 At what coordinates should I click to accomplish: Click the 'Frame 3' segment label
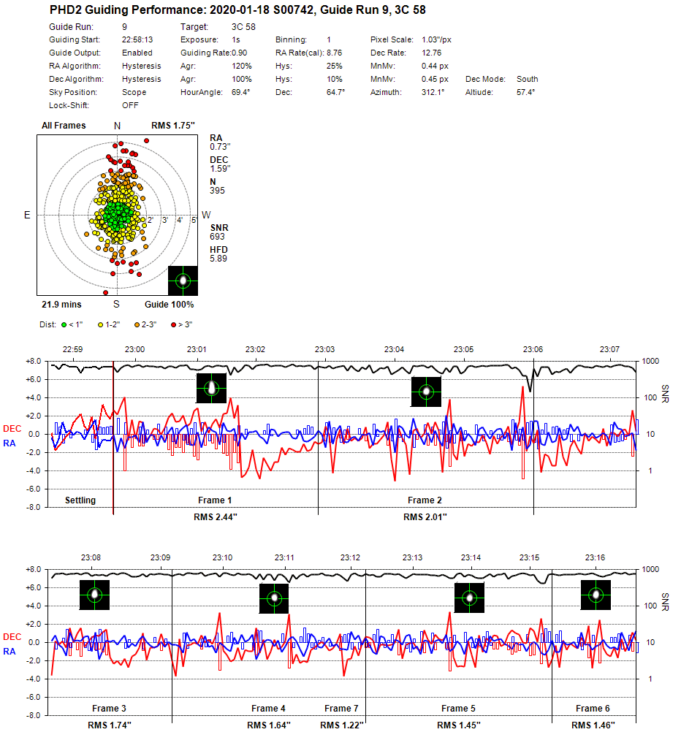pyautogui.click(x=110, y=709)
